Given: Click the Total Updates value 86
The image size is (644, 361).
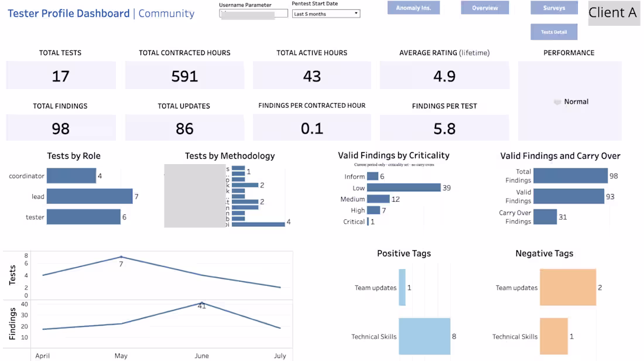Looking at the screenshot, I should click(185, 129).
